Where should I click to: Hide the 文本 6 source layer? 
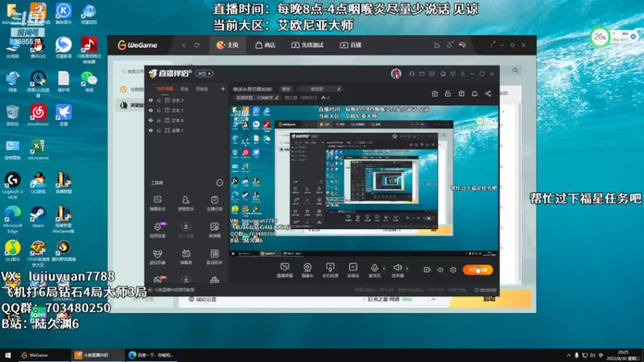(x=151, y=121)
